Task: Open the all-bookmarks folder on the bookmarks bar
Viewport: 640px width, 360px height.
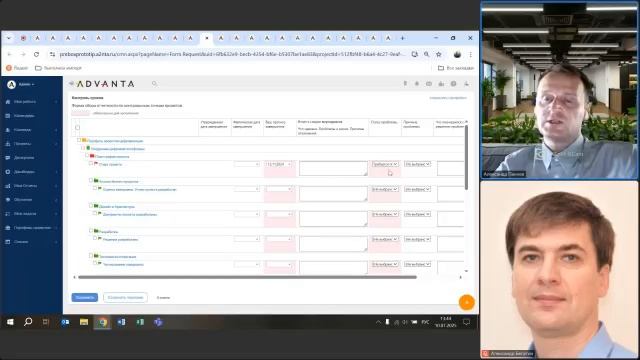Action: (x=456, y=68)
